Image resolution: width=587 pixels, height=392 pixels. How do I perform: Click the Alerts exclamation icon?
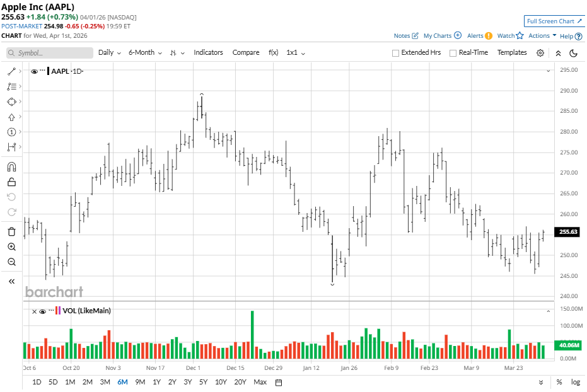tap(489, 35)
